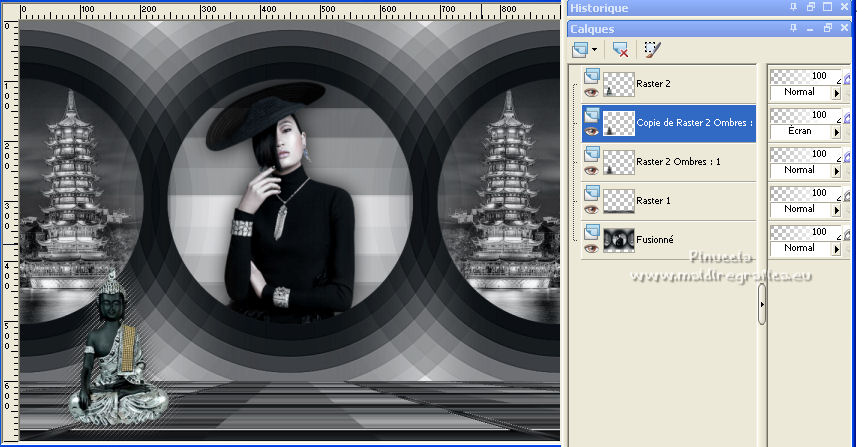Pin the Historique palette
Image resolution: width=857 pixels, height=447 pixels.
(x=793, y=7)
